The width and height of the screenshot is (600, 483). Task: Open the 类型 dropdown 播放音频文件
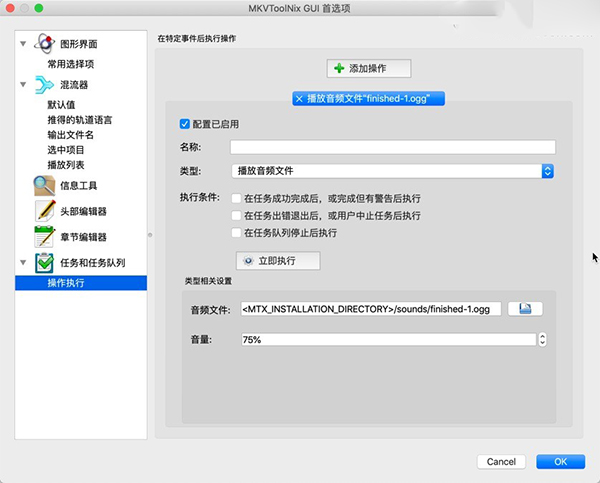(x=393, y=171)
